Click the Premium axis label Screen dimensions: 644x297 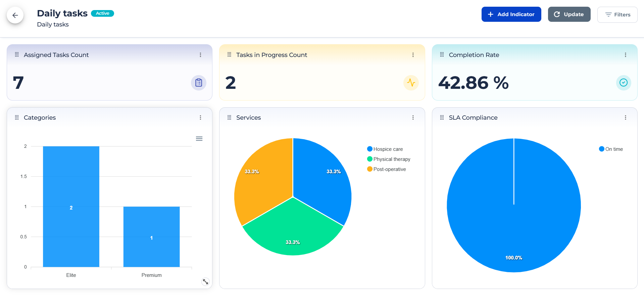click(x=151, y=275)
